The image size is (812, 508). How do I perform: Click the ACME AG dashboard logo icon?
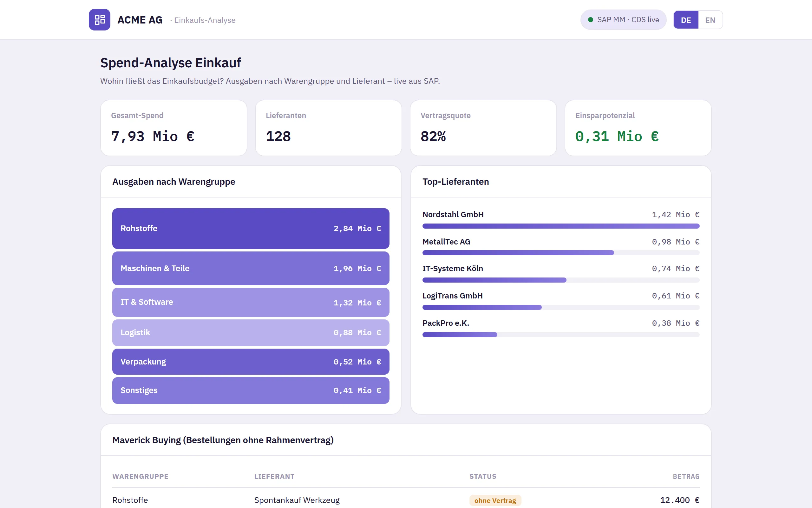click(x=99, y=20)
